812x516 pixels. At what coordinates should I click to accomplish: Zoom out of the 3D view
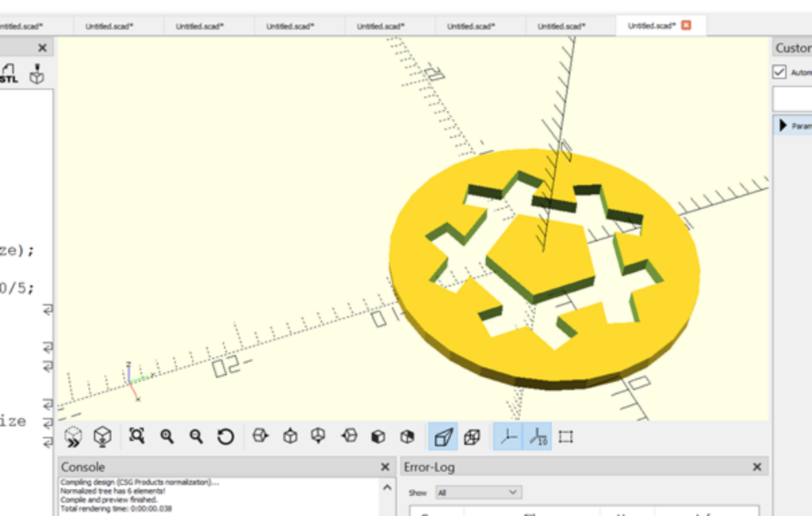[x=196, y=436]
